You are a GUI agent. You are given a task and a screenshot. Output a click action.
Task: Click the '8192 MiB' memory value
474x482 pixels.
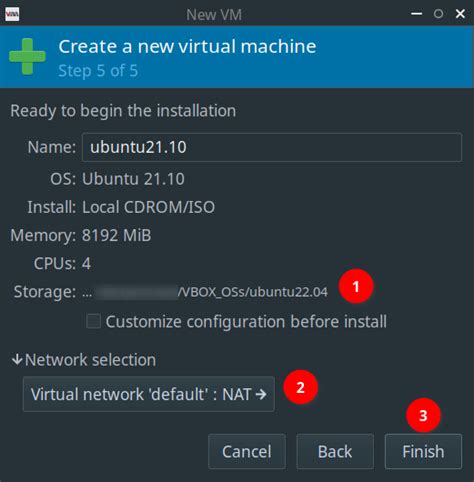coord(116,235)
